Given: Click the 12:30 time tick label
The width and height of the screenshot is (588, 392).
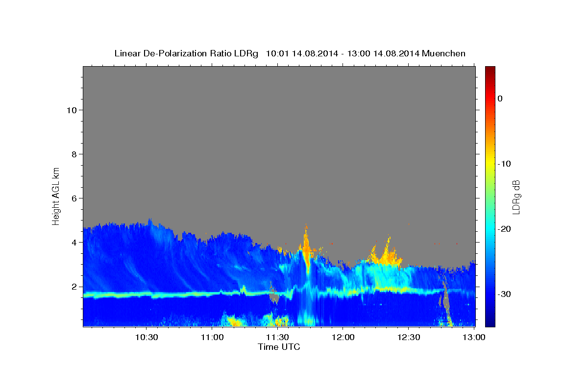Looking at the screenshot, I should (x=408, y=337).
